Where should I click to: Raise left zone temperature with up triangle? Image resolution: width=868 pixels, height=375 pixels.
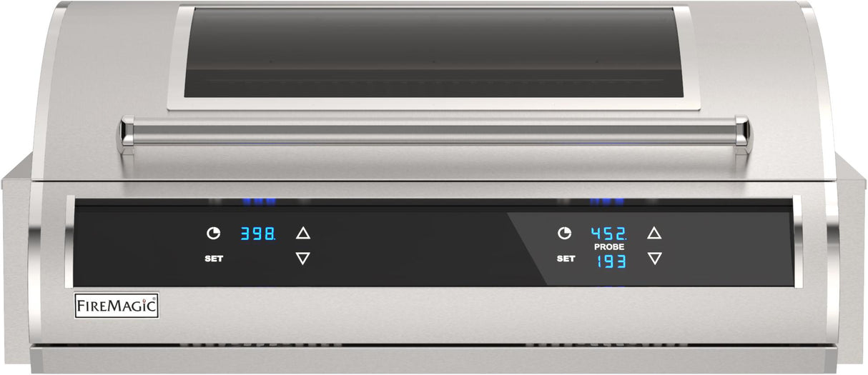coord(303,233)
